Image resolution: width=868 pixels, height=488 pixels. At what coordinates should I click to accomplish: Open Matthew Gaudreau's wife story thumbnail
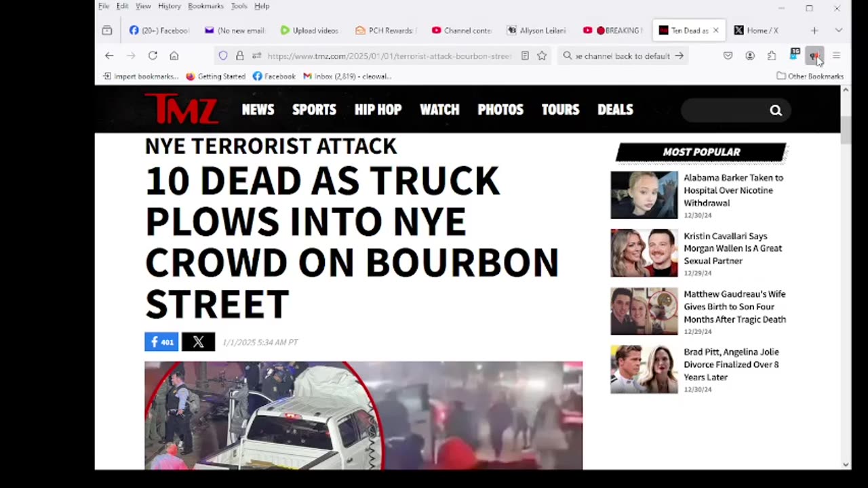(644, 311)
